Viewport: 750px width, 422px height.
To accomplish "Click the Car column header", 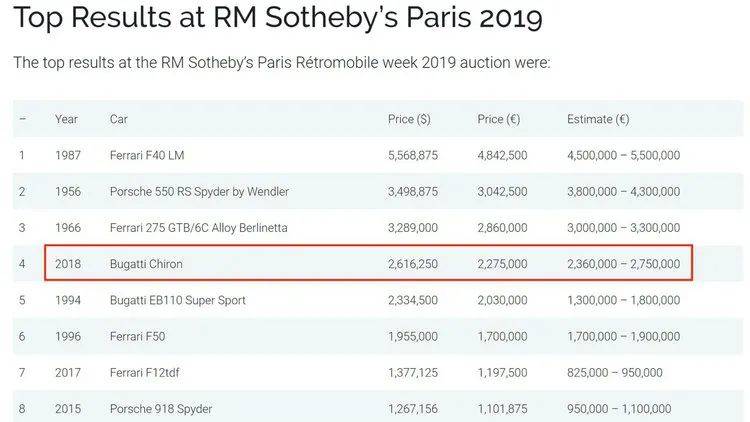I will (x=119, y=119).
